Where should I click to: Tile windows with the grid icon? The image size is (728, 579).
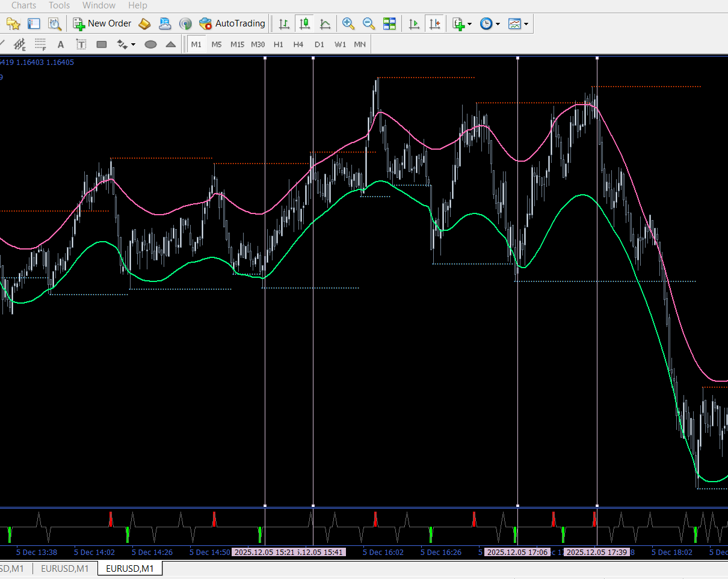click(x=390, y=23)
